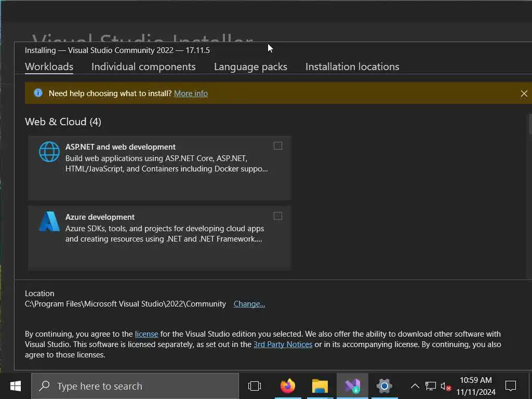
Task: Switch to the Individual components tab
Action: [x=143, y=66]
